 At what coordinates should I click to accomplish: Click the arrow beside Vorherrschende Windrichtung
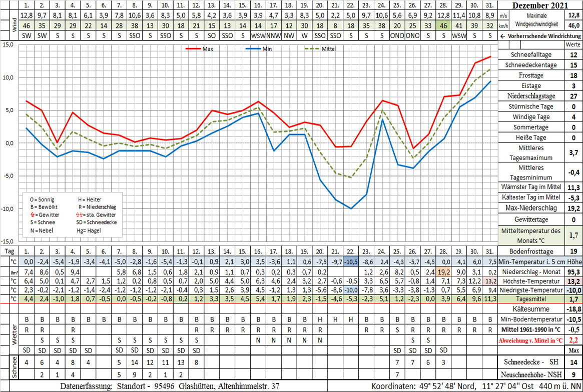point(503,37)
